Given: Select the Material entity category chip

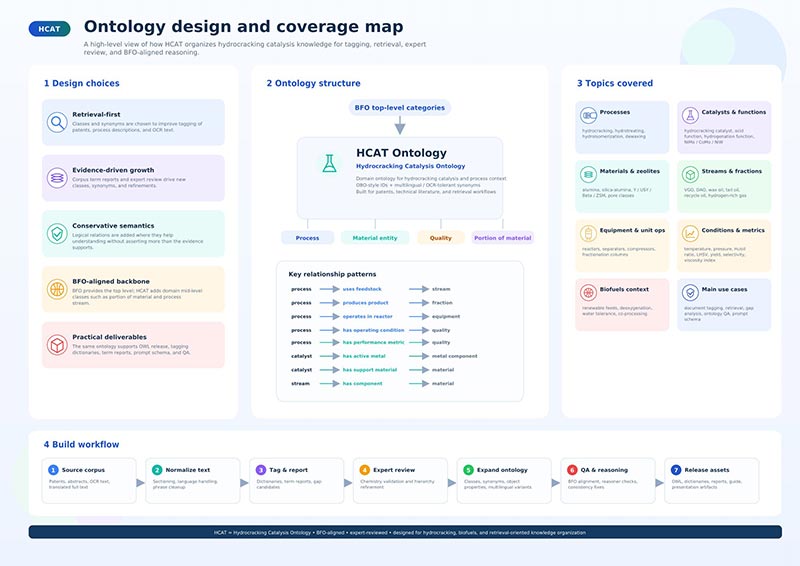Looking at the screenshot, I should tap(375, 238).
